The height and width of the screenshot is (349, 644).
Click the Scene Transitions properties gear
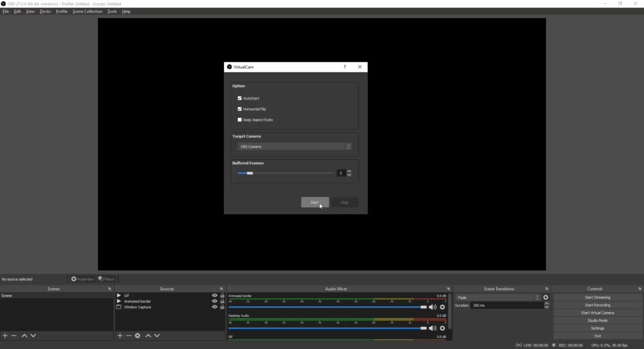(545, 297)
